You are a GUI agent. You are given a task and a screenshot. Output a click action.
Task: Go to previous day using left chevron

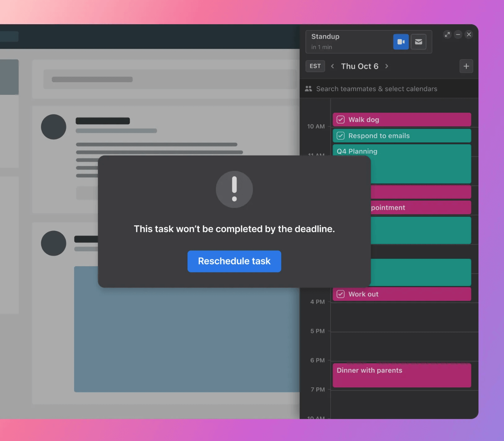(332, 66)
